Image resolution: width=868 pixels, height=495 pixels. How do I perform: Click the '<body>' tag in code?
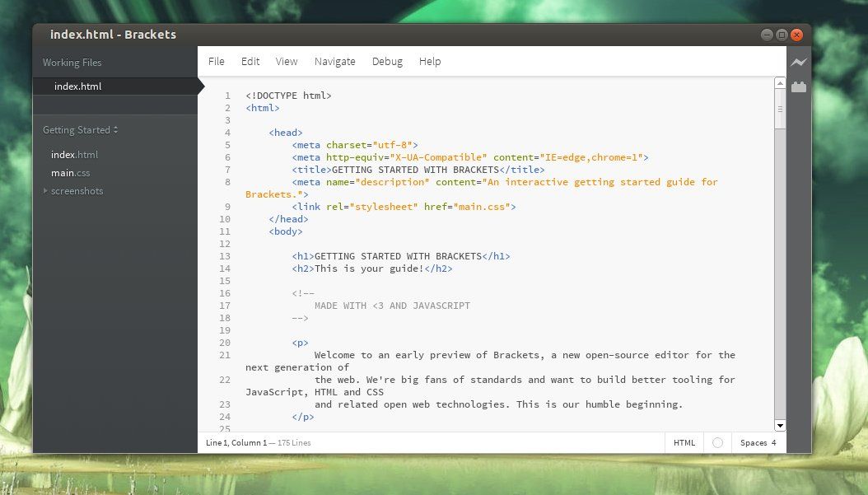[286, 231]
